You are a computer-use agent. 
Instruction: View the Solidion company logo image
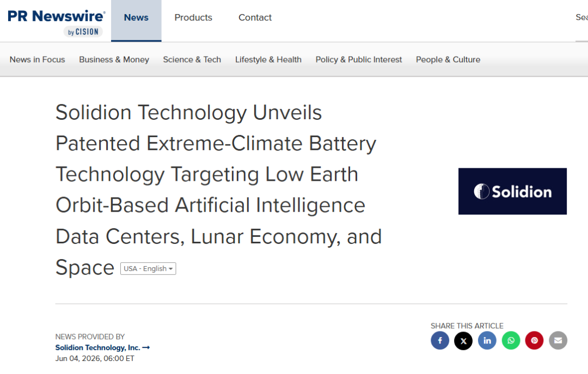click(x=512, y=191)
